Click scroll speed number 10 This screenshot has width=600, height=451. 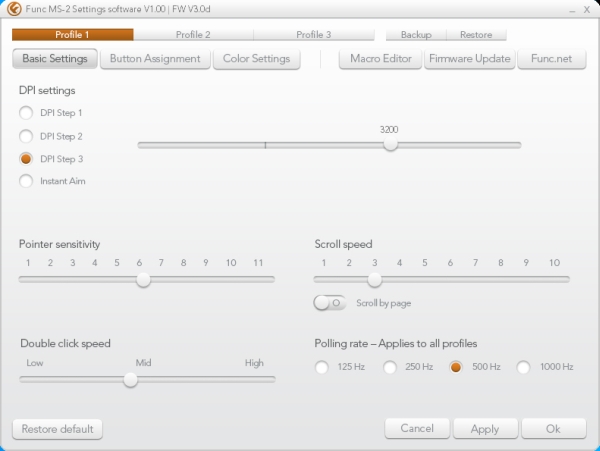(x=554, y=263)
